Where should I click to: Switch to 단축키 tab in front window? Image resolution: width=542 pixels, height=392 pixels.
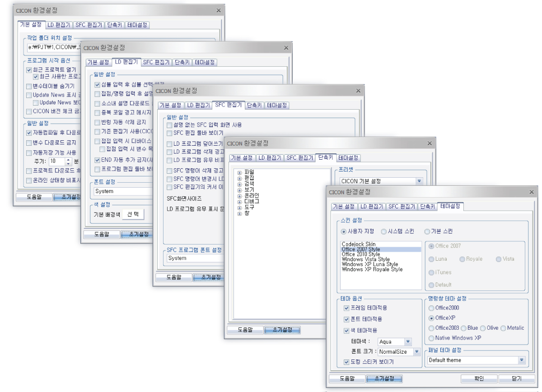tap(427, 207)
